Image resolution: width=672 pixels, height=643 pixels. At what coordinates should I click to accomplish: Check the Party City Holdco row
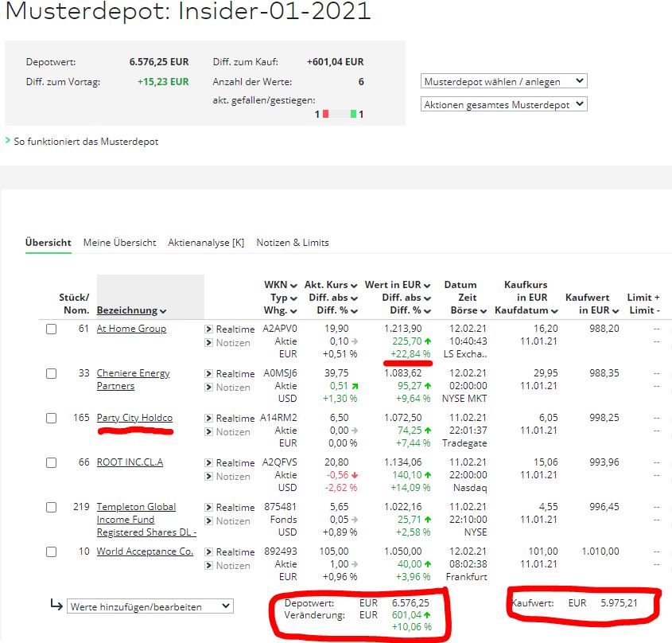52,419
